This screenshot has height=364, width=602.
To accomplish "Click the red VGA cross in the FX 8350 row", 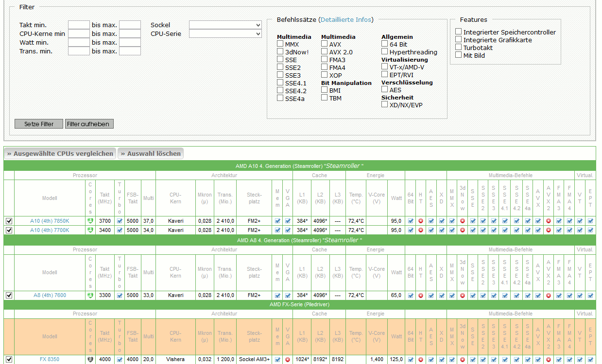I will pyautogui.click(x=288, y=360).
